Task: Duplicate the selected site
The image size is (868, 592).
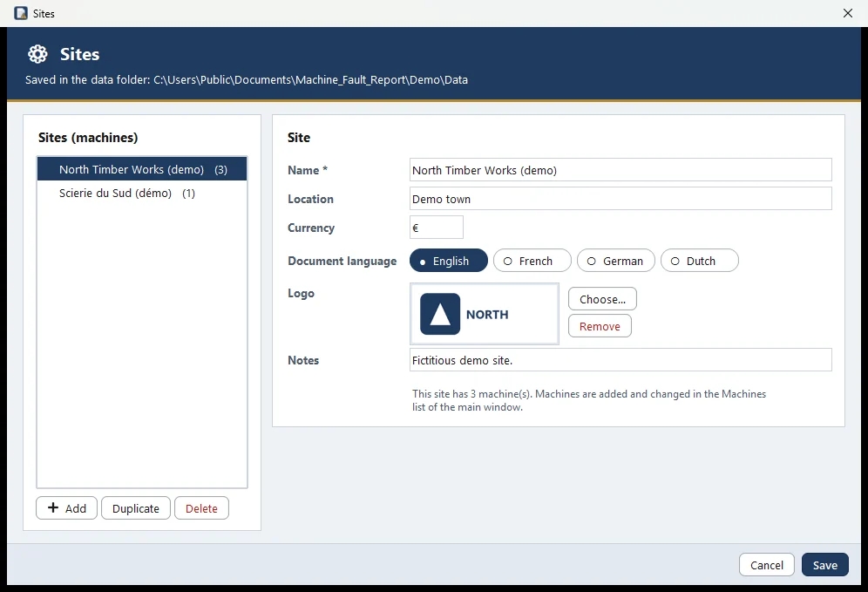Action: click(x=136, y=508)
